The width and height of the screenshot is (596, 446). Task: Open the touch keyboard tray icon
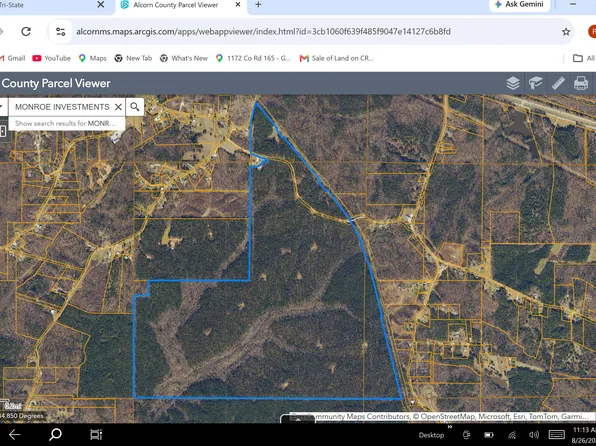click(x=556, y=435)
